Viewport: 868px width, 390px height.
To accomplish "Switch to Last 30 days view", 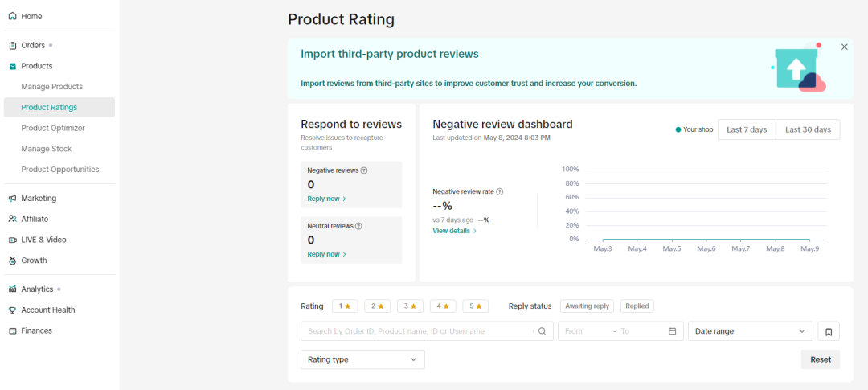I will pyautogui.click(x=808, y=129).
